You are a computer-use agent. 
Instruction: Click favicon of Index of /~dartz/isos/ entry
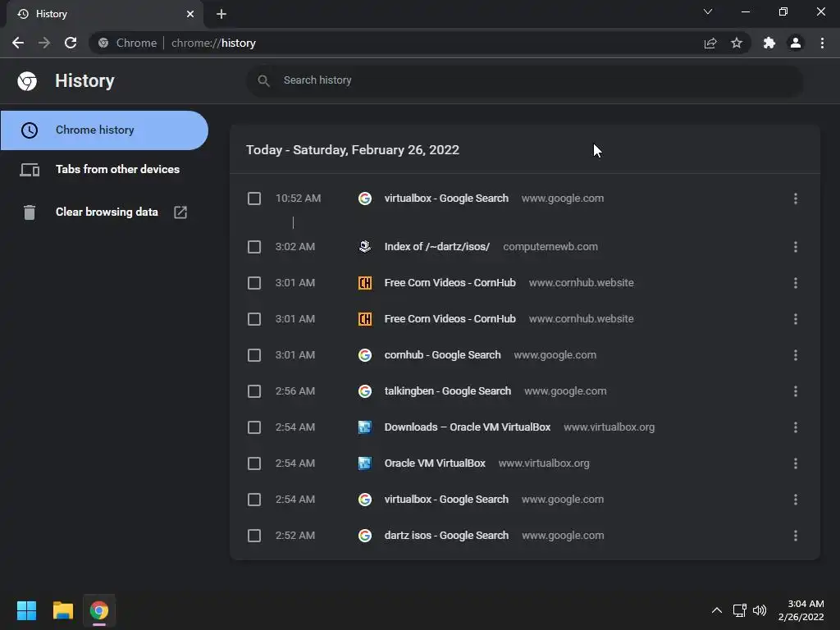(x=365, y=247)
